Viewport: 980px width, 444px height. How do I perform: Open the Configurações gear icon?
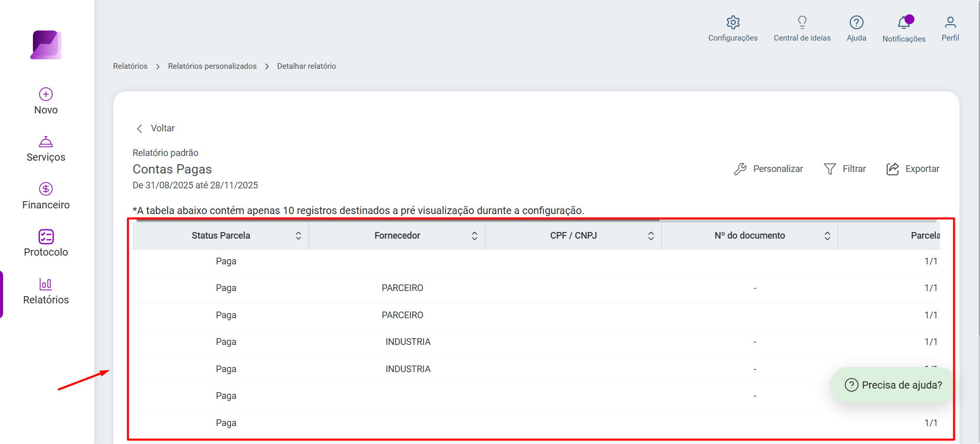pos(733,22)
